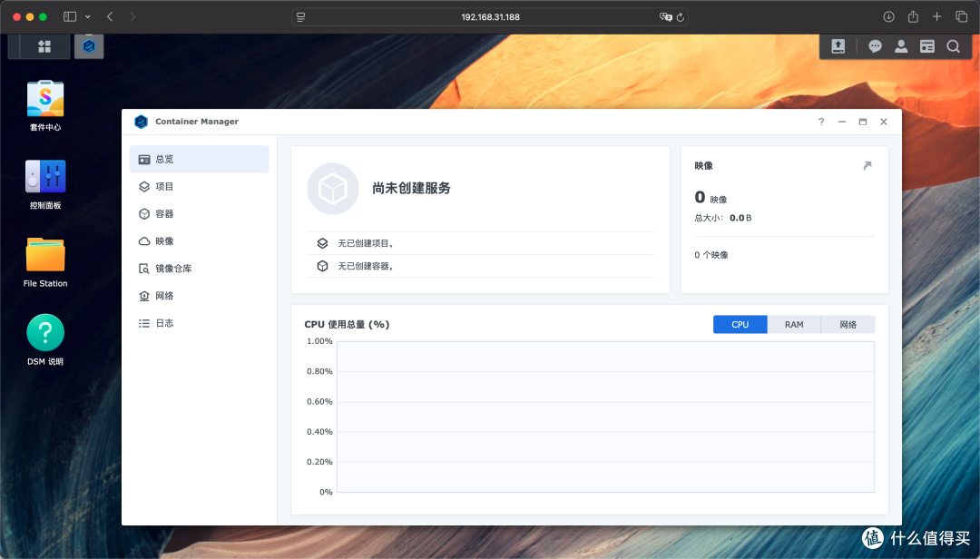Image resolution: width=980 pixels, height=559 pixels.
Task: Open the 项目 section in Container Manager sidebar
Action: coord(166,186)
